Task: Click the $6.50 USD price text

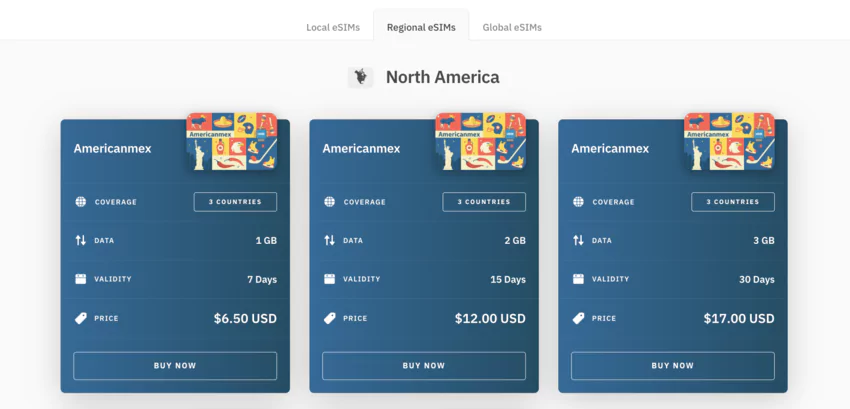Action: pyautogui.click(x=245, y=318)
